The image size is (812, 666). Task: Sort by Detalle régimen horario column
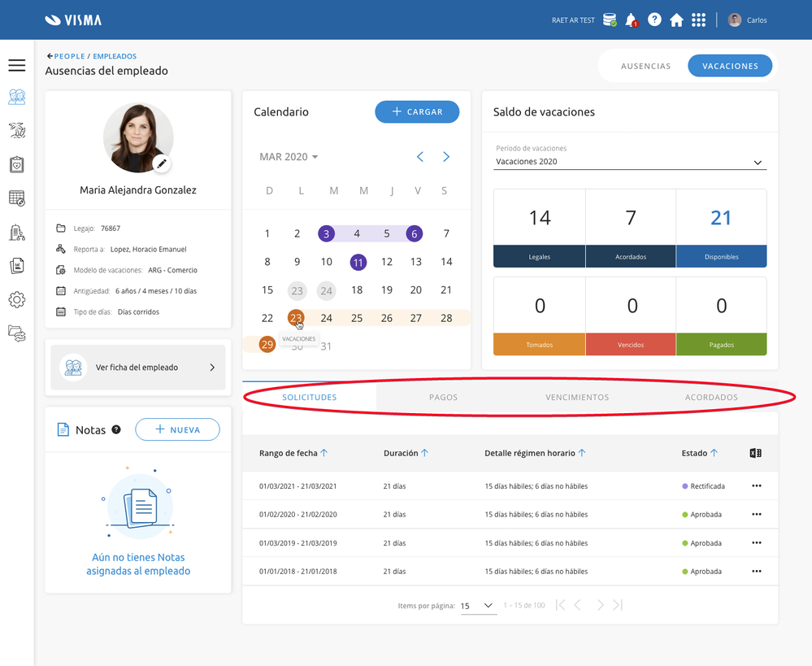click(x=535, y=453)
